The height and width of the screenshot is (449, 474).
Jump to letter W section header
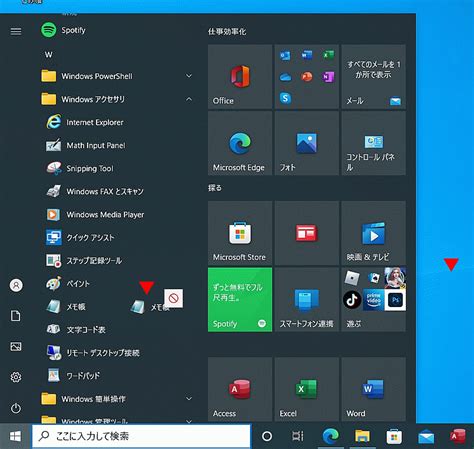[x=49, y=54]
